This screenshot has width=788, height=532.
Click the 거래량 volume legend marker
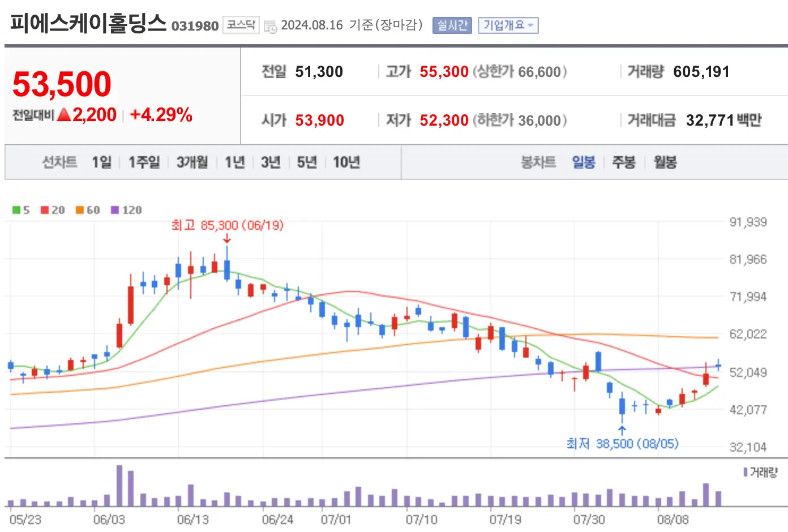click(746, 472)
